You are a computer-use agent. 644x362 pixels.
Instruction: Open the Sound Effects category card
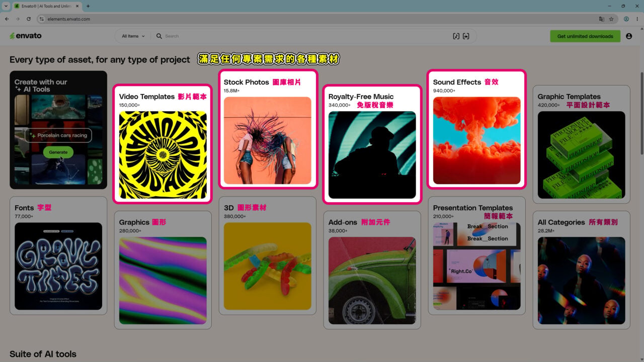pyautogui.click(x=476, y=129)
